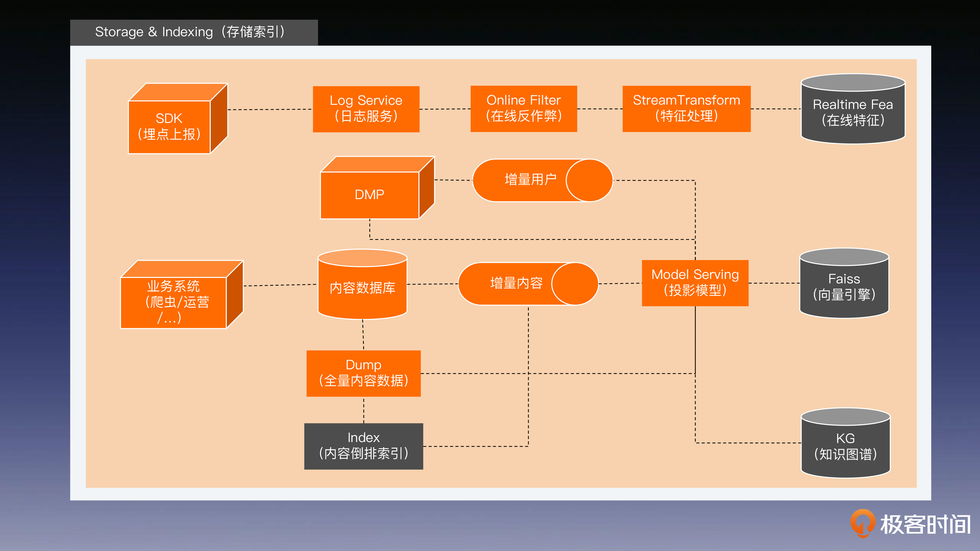Select the Model Serving box

(695, 283)
